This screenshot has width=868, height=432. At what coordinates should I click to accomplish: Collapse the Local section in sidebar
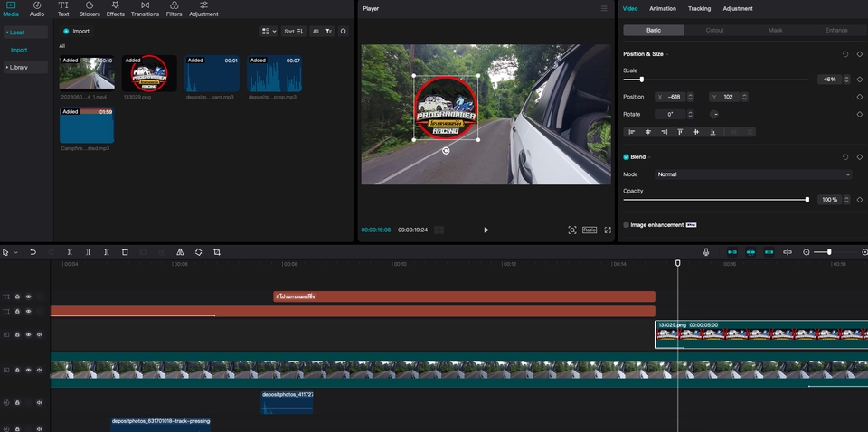pos(25,32)
